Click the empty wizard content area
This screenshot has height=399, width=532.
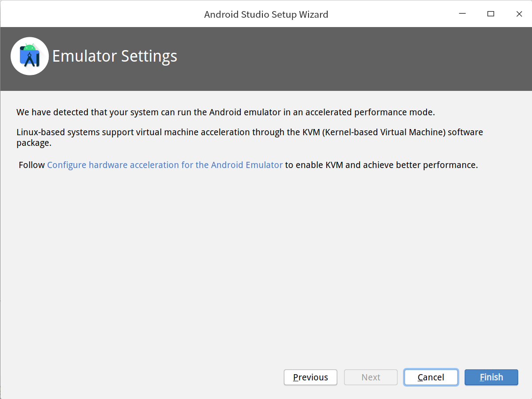tap(266, 266)
